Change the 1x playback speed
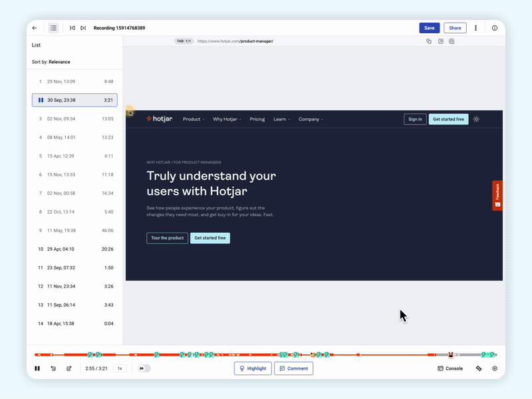 click(x=120, y=368)
